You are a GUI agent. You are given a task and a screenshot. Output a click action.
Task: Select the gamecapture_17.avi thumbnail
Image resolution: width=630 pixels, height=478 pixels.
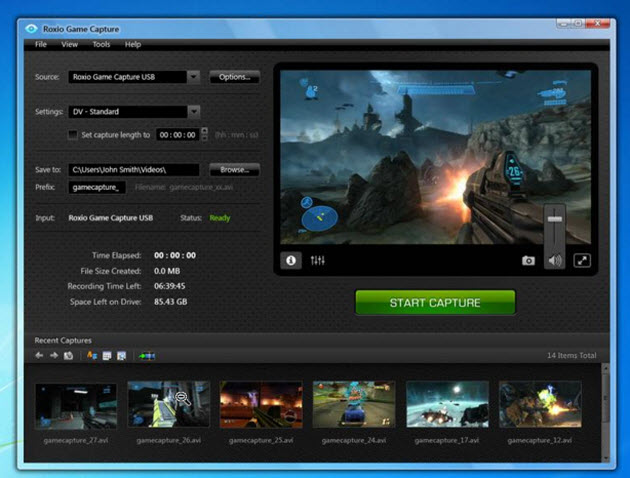[447, 404]
